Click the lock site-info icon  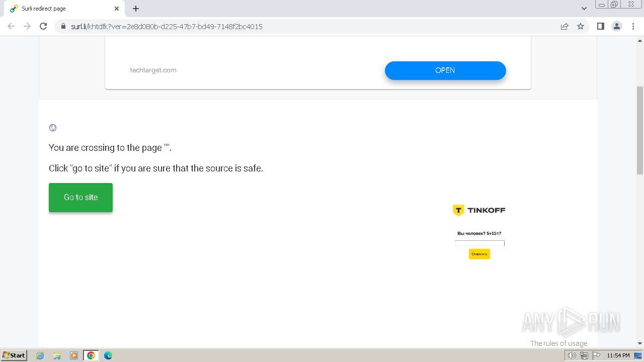coord(63,27)
